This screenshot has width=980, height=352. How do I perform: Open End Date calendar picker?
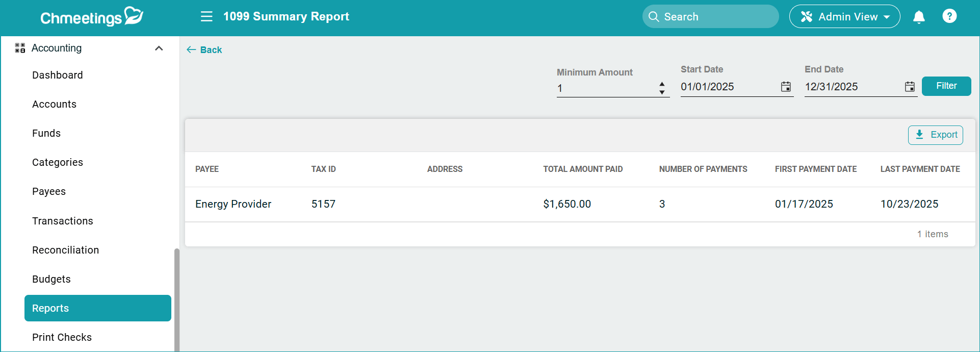point(910,87)
